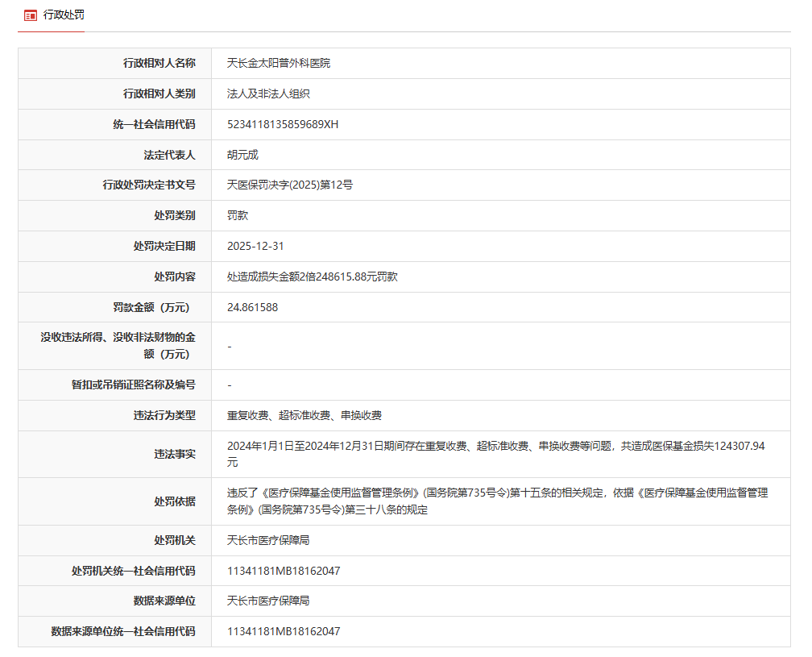
Task: Select the 行政处罚 tab heading
Action: coord(64,15)
